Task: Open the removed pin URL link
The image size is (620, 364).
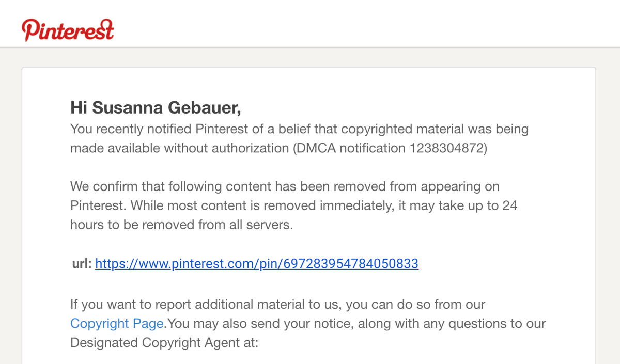Action: (257, 264)
